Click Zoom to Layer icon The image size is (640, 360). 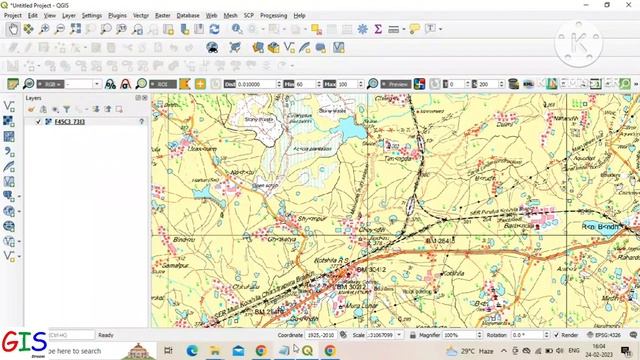tap(106, 29)
